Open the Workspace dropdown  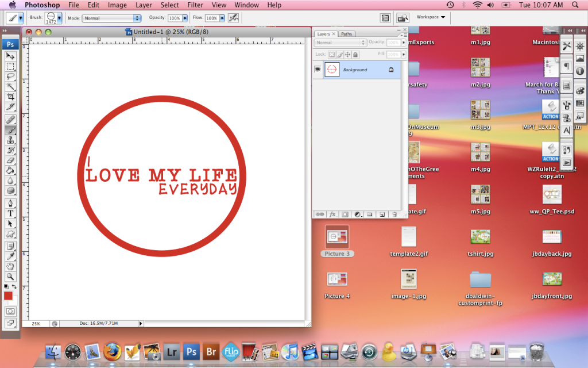431,17
